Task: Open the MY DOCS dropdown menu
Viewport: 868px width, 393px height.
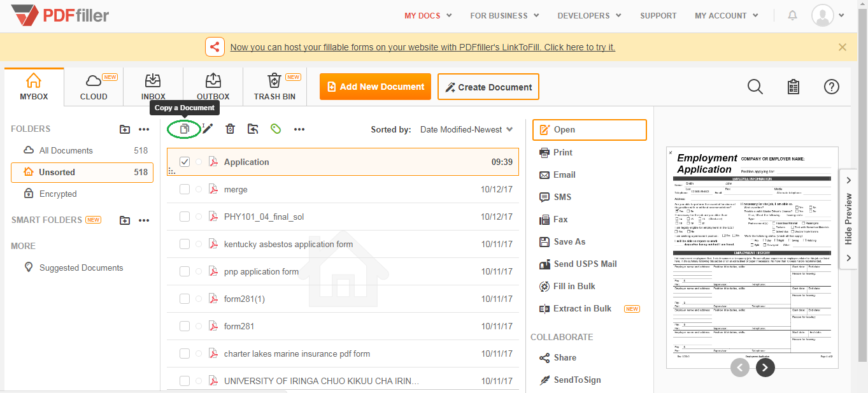Action: point(428,15)
